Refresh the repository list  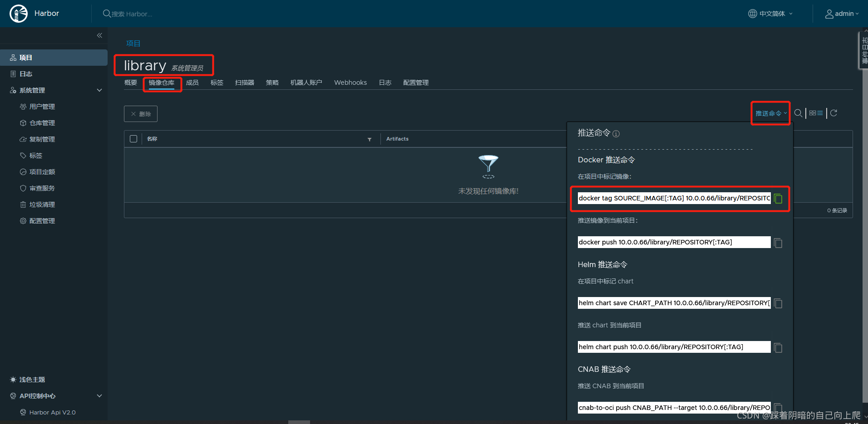click(833, 113)
